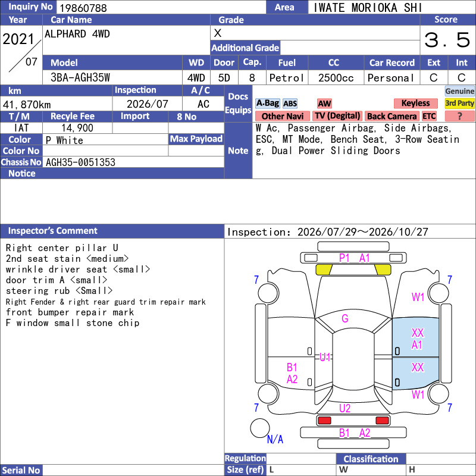This screenshot has height=476, width=476.
Task: Click the P1 mark on front bumper
Action: [344, 258]
